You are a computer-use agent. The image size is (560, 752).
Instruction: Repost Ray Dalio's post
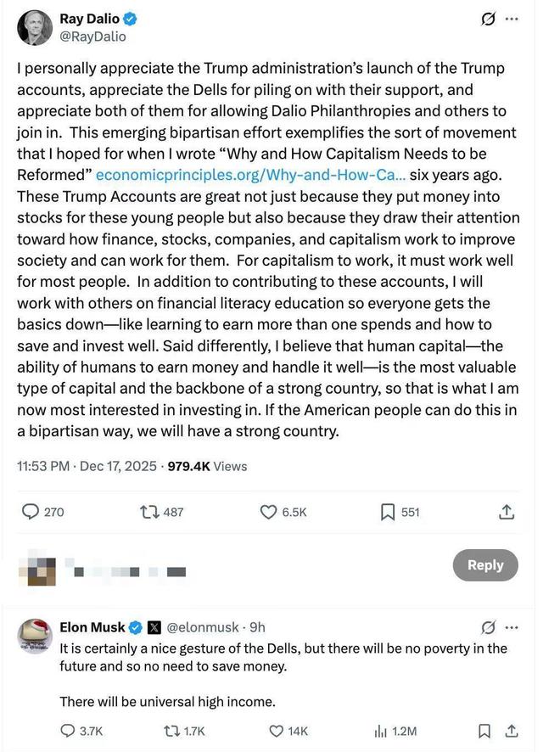(x=150, y=512)
